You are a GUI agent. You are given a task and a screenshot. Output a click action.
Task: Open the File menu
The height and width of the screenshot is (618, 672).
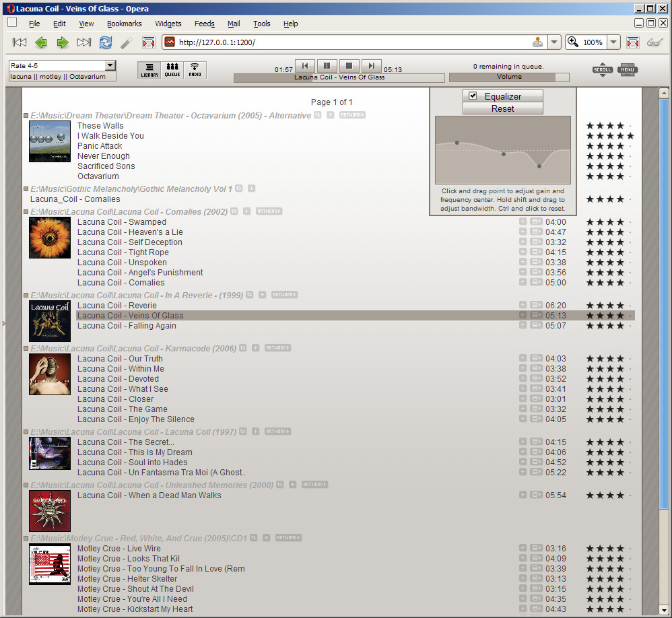click(34, 24)
